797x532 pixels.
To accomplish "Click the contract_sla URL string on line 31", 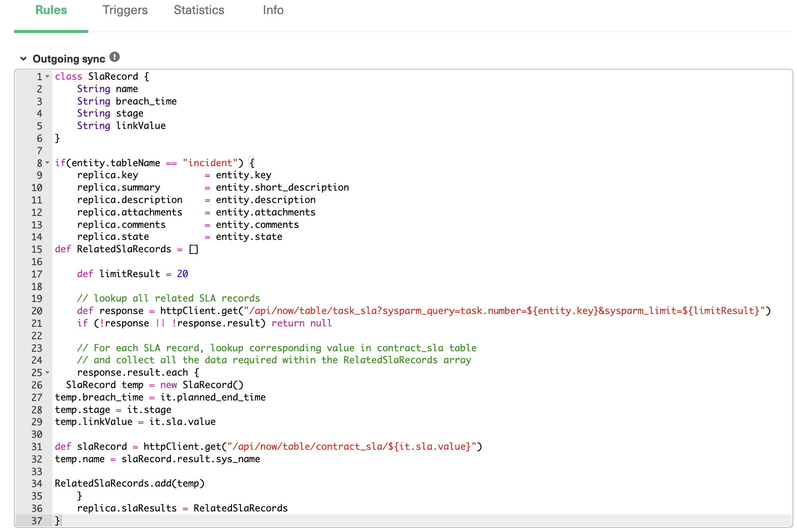I will [x=352, y=446].
